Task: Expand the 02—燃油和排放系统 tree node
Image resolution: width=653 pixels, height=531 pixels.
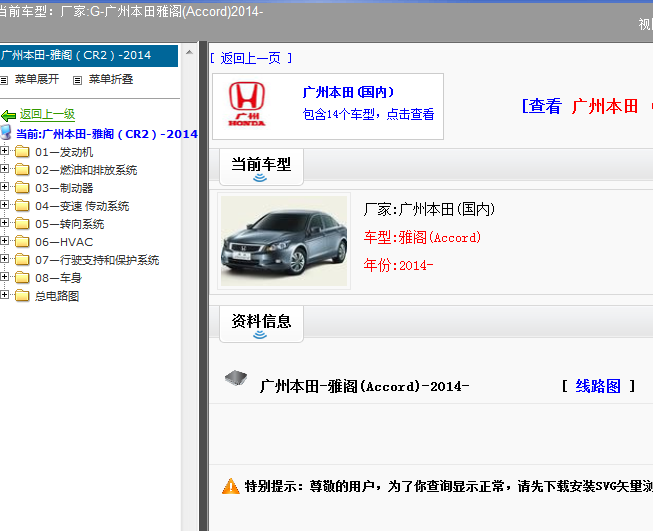Action: pos(5,170)
